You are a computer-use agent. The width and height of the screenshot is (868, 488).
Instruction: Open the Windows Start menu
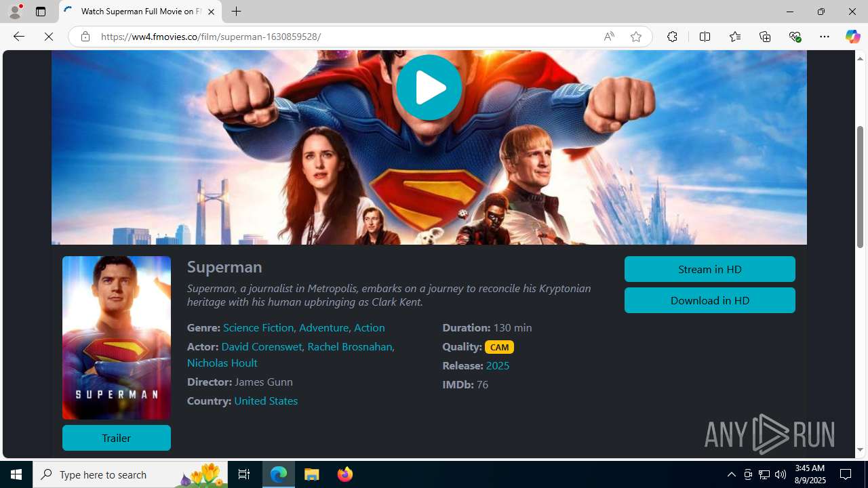16,474
